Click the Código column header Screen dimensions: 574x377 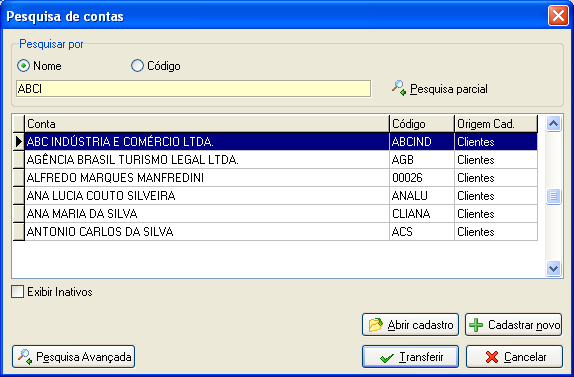click(x=422, y=124)
